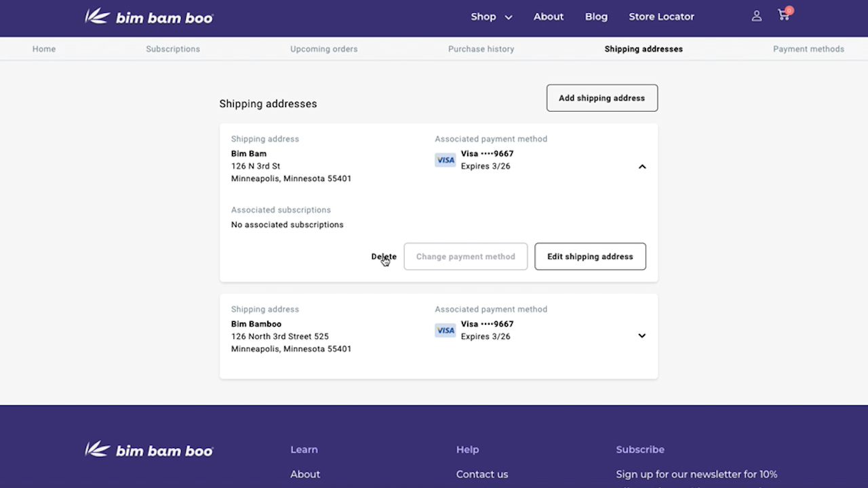Open the footer About link

pos(305,474)
